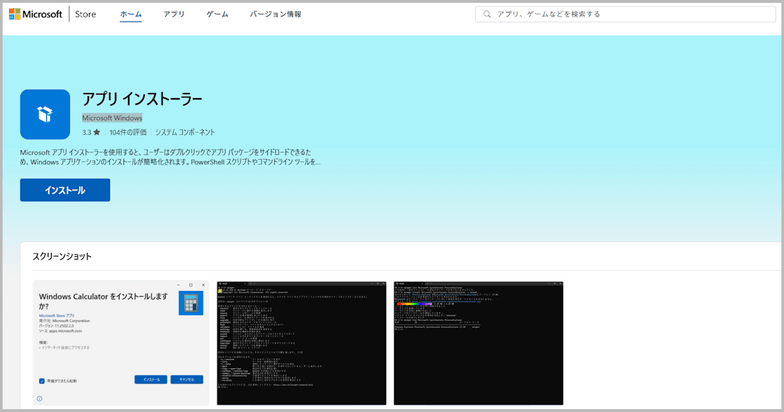This screenshot has height=412, width=784.
Task: Focus the app and game search field
Action: (625, 14)
